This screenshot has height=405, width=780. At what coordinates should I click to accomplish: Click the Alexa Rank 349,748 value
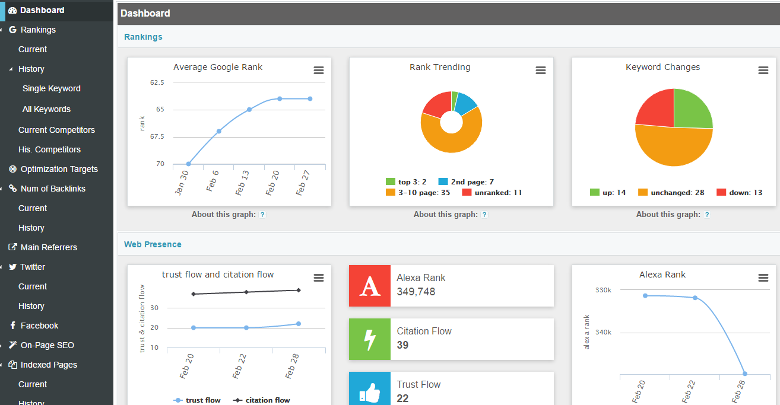coord(416,292)
